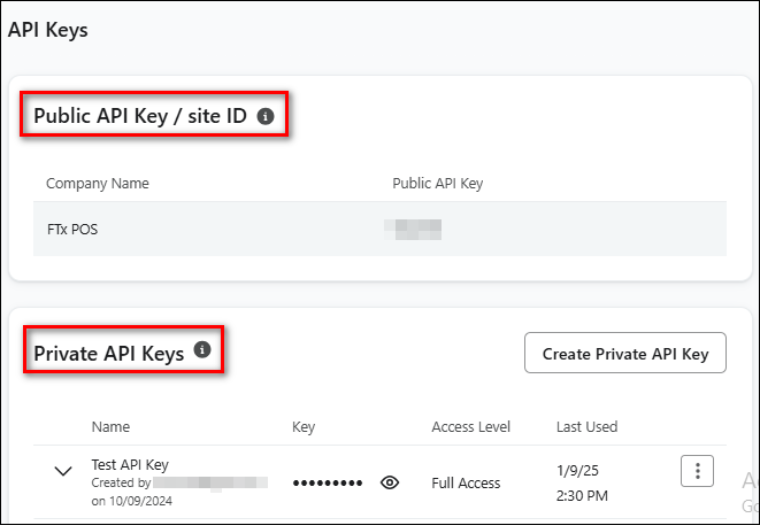The width and height of the screenshot is (760, 525).
Task: Expand the Test API Key row chevron
Action: (63, 471)
